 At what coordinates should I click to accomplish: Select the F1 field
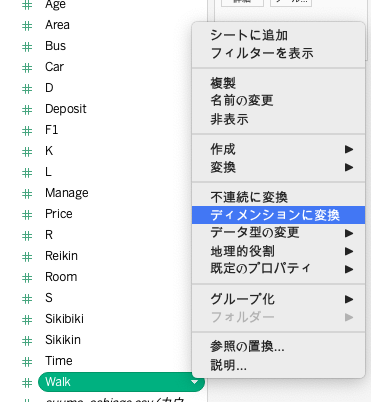point(52,130)
